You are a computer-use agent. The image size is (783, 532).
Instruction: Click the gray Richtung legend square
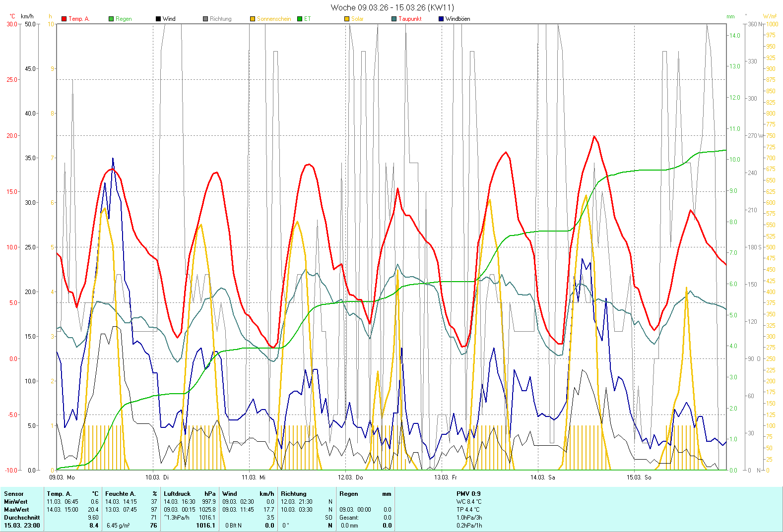click(x=205, y=19)
